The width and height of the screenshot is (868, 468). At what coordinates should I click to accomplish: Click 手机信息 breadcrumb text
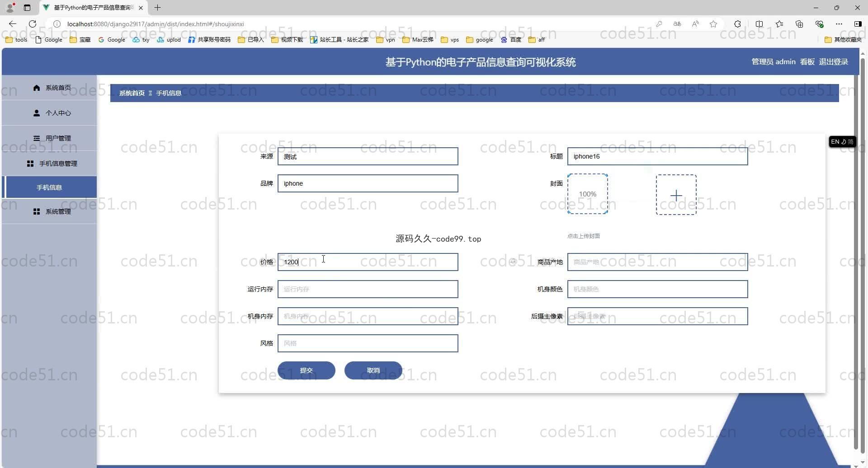point(169,93)
